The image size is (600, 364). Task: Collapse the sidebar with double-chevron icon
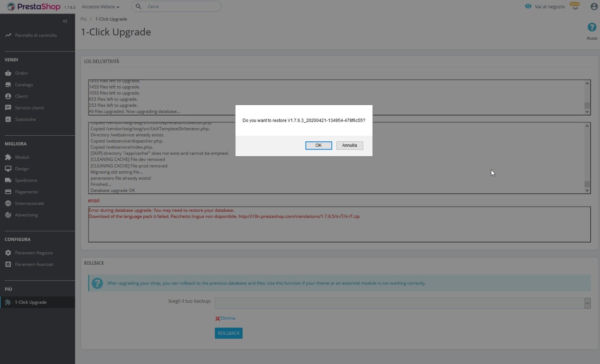click(65, 21)
